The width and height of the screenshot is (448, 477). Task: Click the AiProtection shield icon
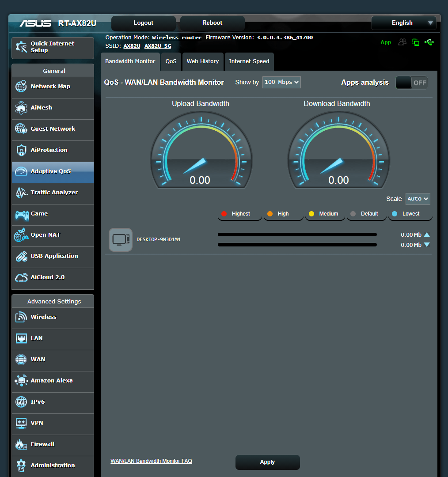21,150
